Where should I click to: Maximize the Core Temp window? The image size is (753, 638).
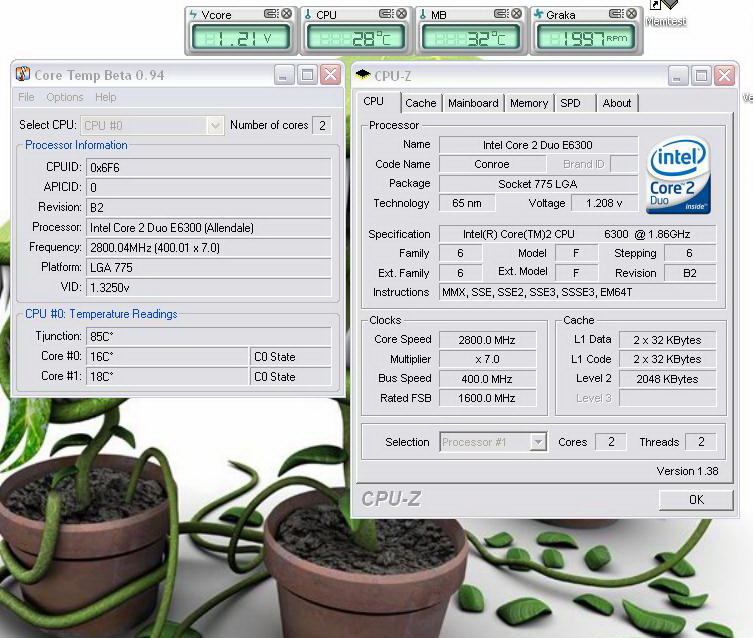307,75
